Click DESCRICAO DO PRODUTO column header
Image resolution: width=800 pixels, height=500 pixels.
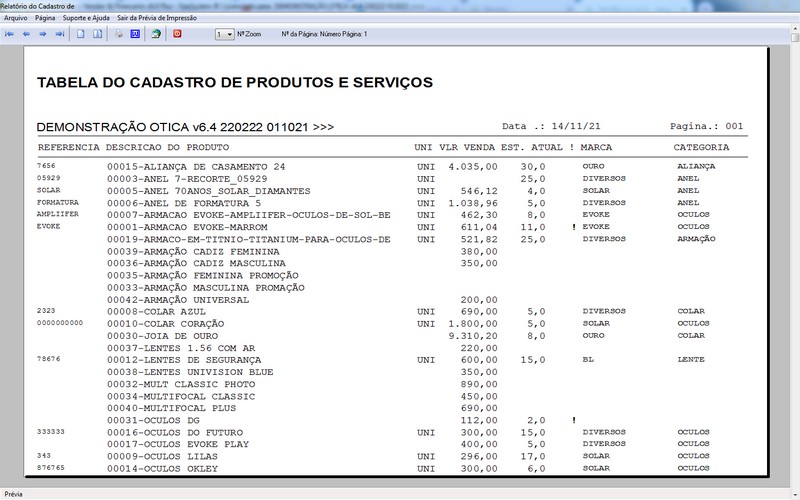(167, 147)
